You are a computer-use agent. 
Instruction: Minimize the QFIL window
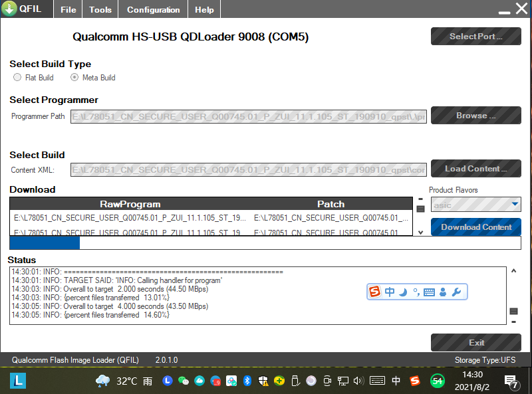(x=505, y=13)
